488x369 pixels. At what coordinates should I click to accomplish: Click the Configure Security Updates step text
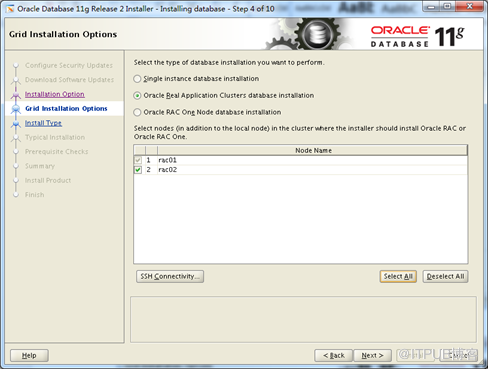point(69,65)
